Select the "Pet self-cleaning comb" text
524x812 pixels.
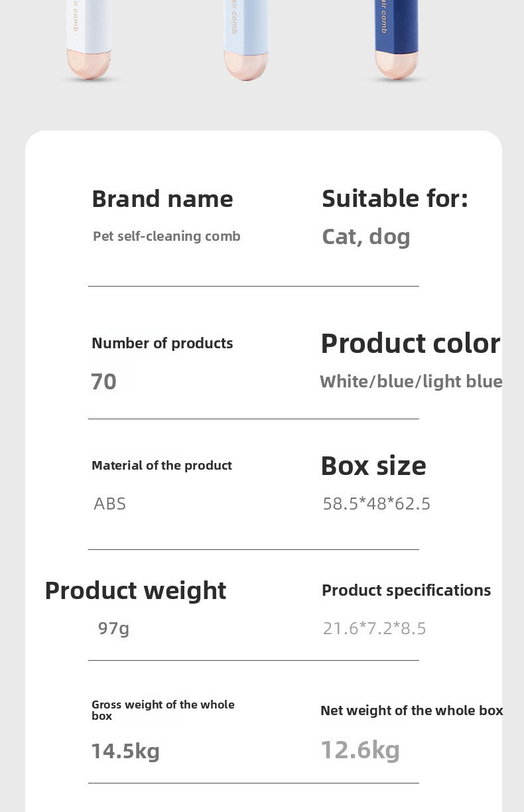166,236
